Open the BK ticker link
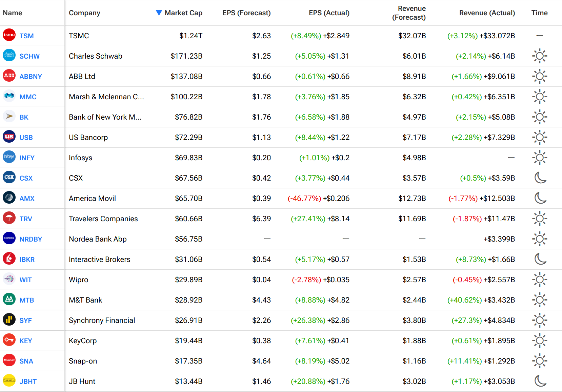The height and width of the screenshot is (392, 562). pos(24,117)
